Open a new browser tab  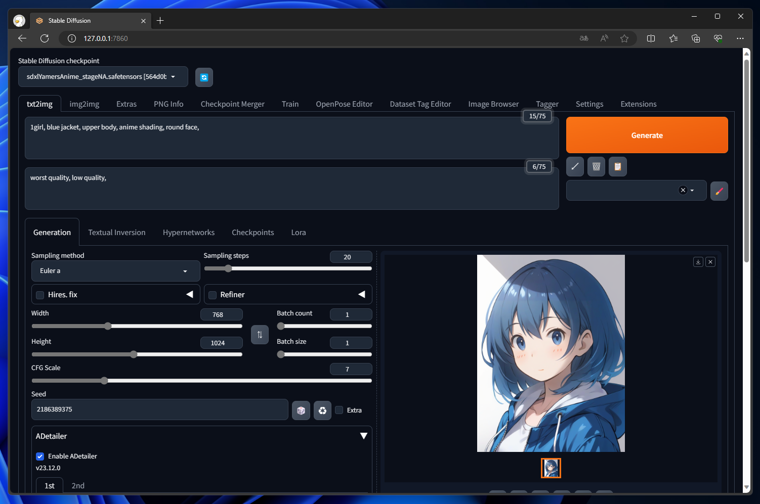(160, 20)
